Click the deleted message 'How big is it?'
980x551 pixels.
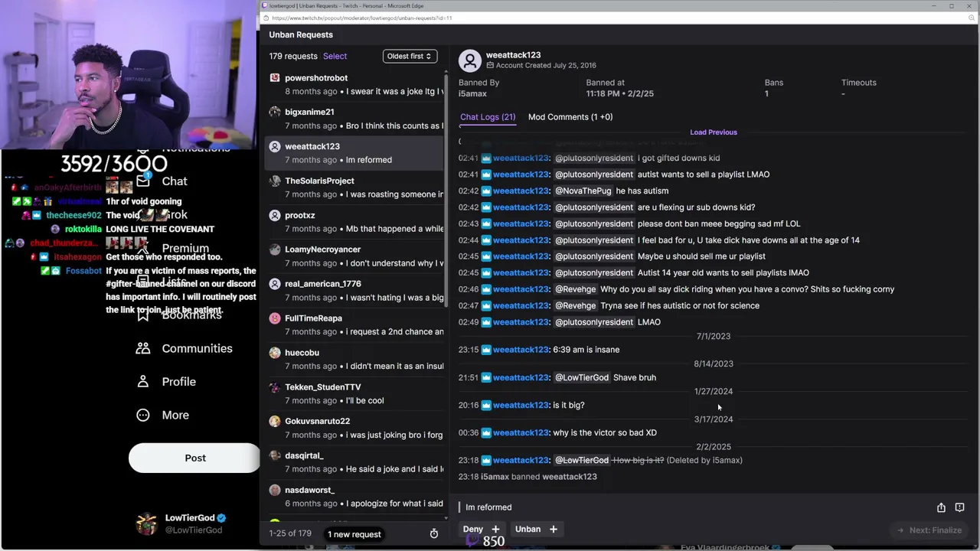point(639,460)
